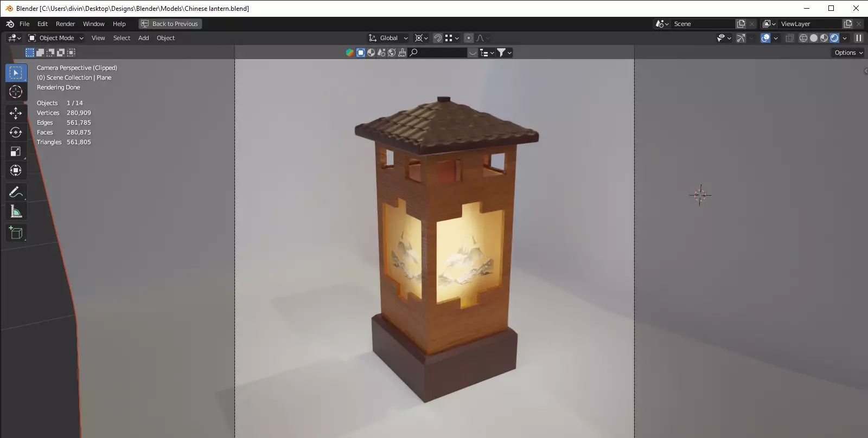
Task: Toggle snapping magnet
Action: coord(438,38)
